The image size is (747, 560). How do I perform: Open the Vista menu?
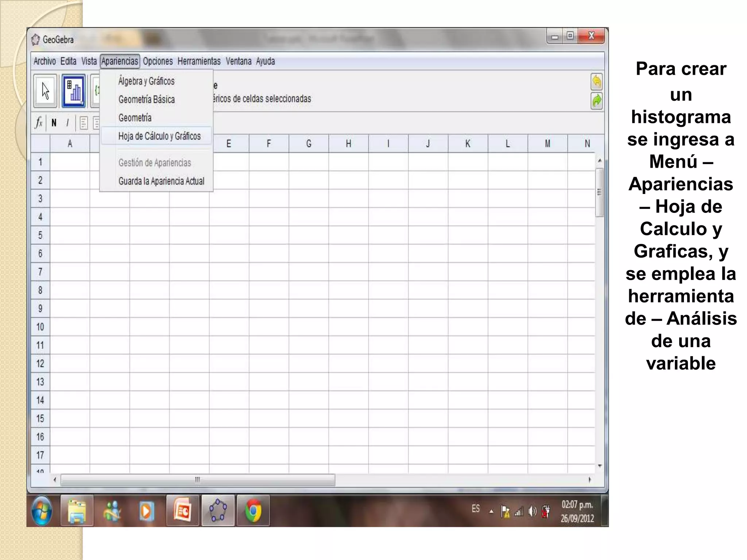click(89, 61)
